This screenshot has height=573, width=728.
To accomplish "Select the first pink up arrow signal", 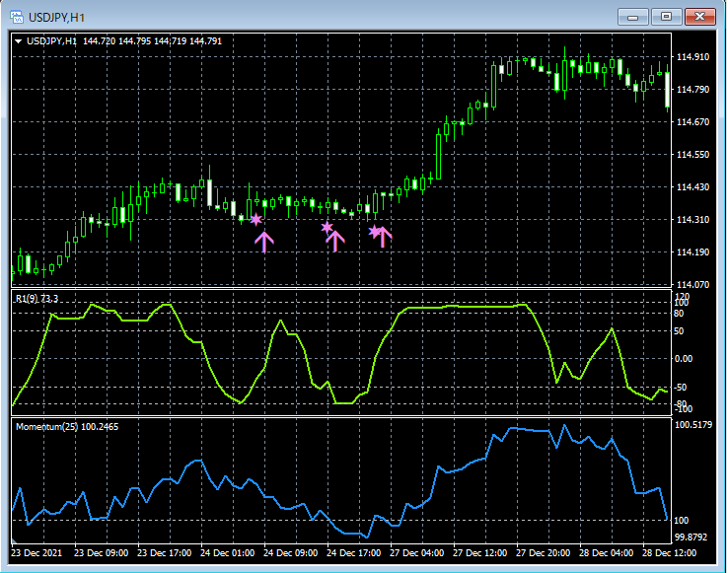I will click(x=264, y=242).
